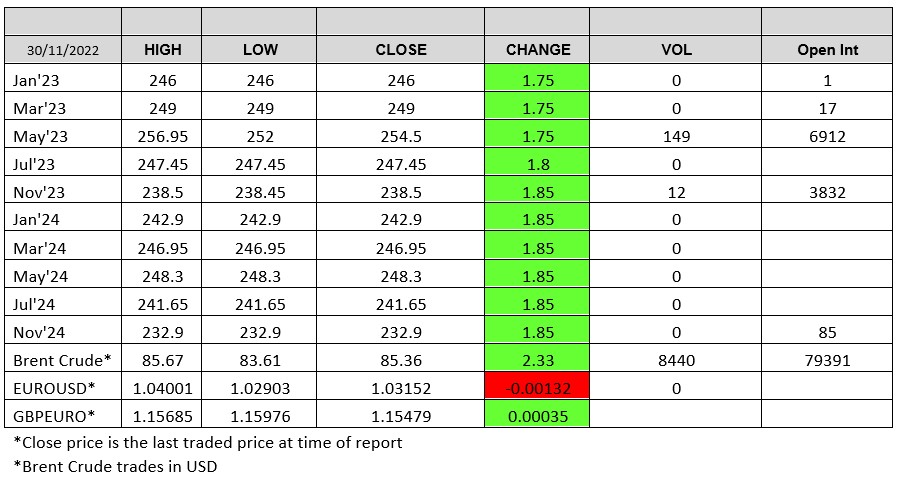900x480 pixels.
Task: Click the LOW column header
Action: point(259,49)
